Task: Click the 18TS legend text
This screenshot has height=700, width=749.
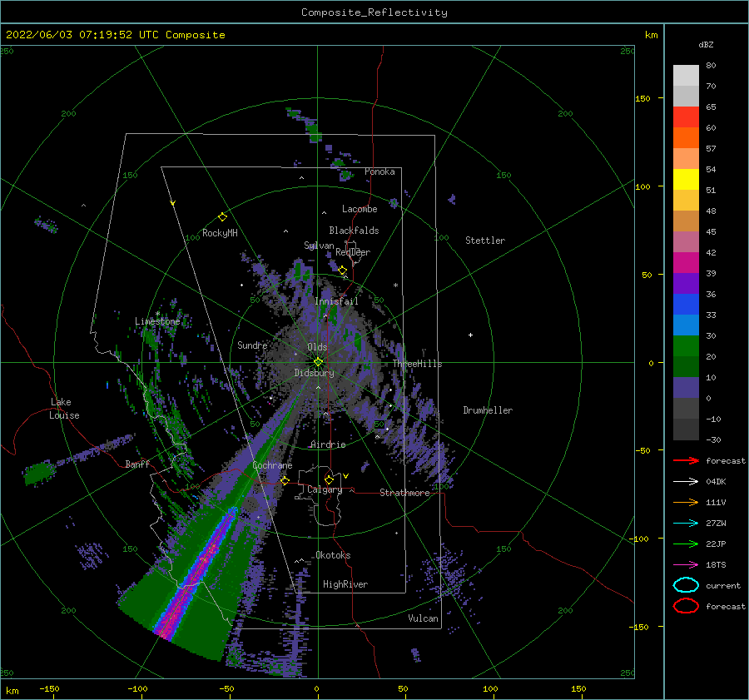Action: [716, 565]
